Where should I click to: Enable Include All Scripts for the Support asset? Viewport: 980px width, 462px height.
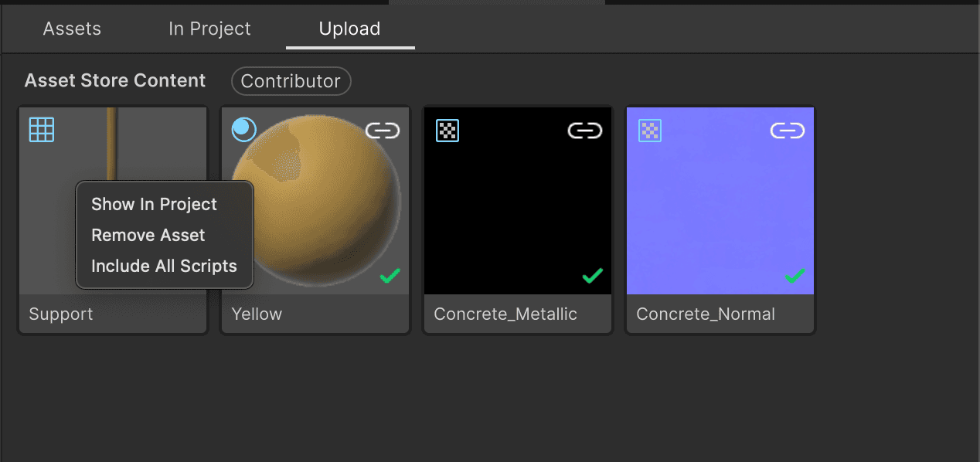tap(164, 266)
